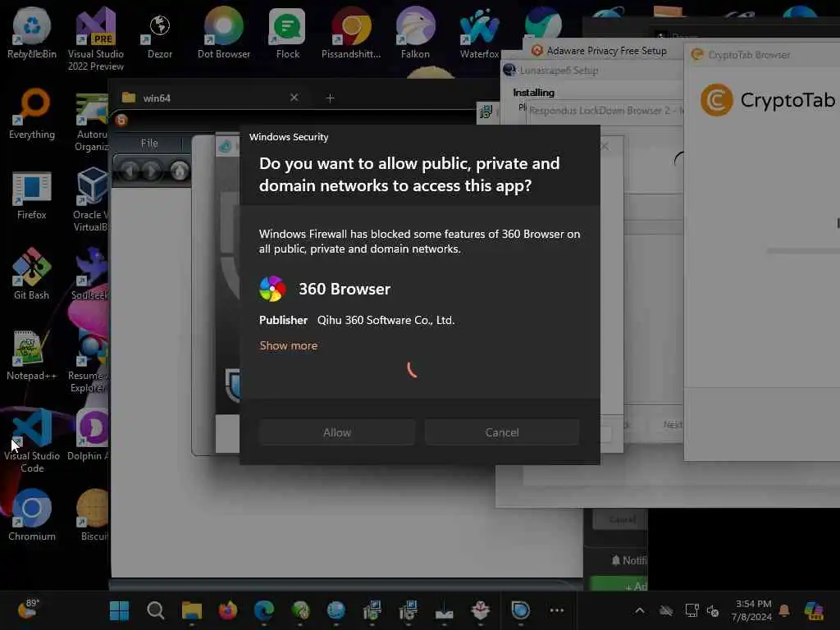840x630 pixels.
Task: Click the 360 Browser colorful logo
Action: point(272,289)
